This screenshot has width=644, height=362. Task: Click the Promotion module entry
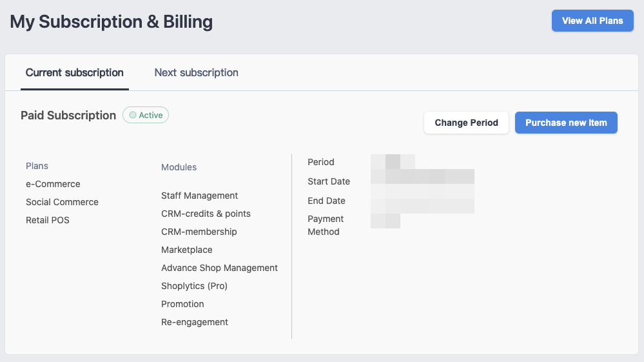(182, 304)
